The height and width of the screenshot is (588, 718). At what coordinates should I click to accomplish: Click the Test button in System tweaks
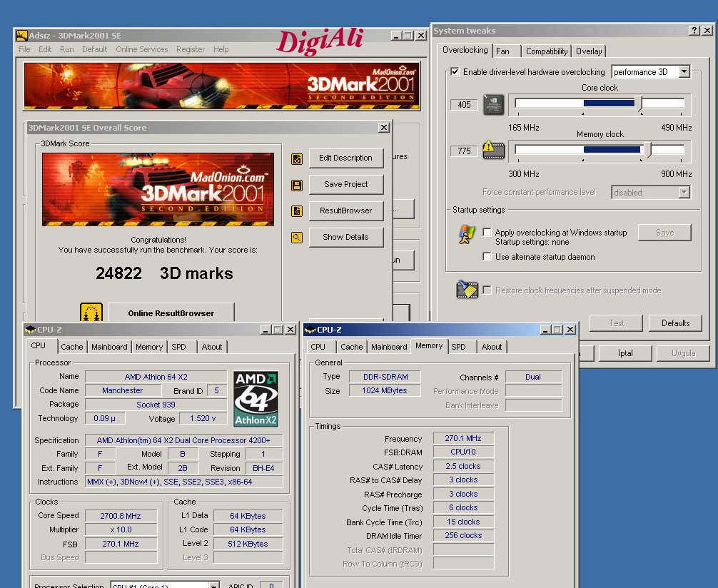click(617, 323)
